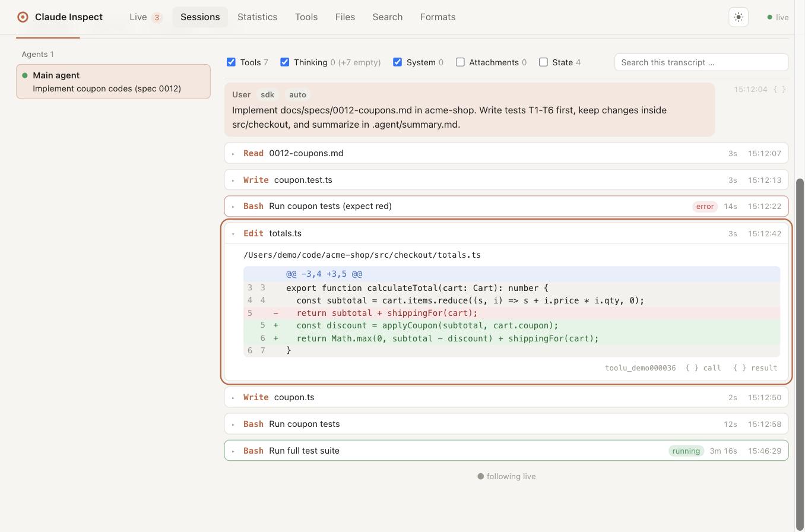Expand Bash Run full test suite row

[506, 451]
